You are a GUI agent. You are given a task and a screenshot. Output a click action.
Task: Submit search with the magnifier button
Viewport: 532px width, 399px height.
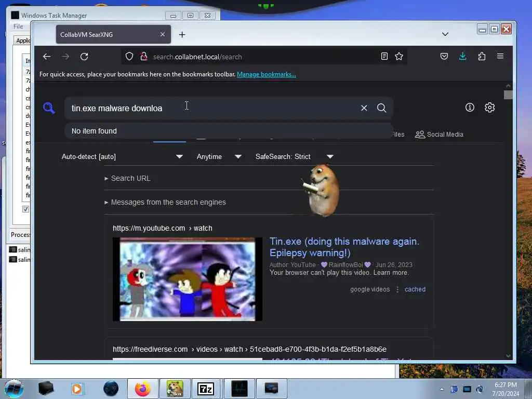(x=382, y=108)
